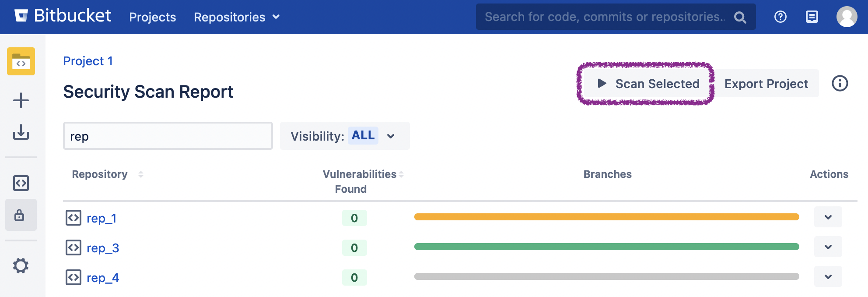
Task: Open the help question mark icon
Action: click(780, 17)
